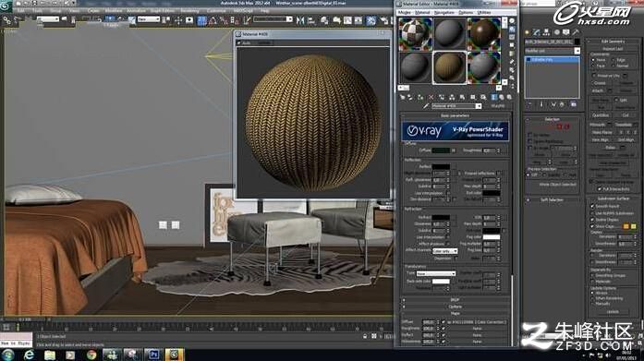Toggle the Diffuse map enable checkbox
This screenshot has width=644, height=361.
tap(444, 322)
